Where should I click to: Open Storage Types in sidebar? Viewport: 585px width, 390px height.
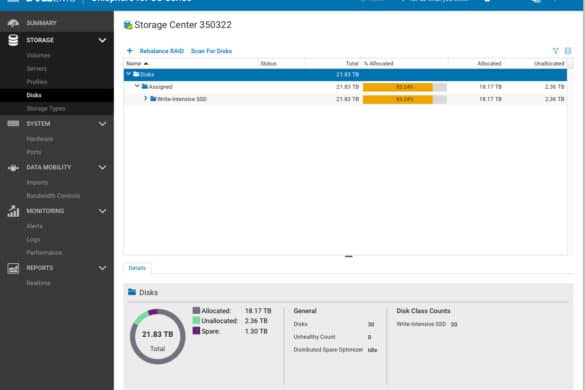(x=46, y=109)
